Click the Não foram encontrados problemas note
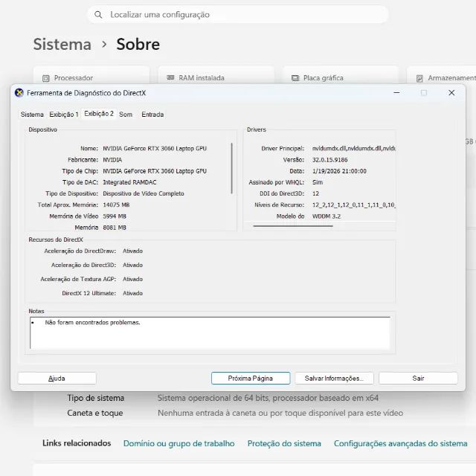The height and width of the screenshot is (476, 476). (92, 323)
